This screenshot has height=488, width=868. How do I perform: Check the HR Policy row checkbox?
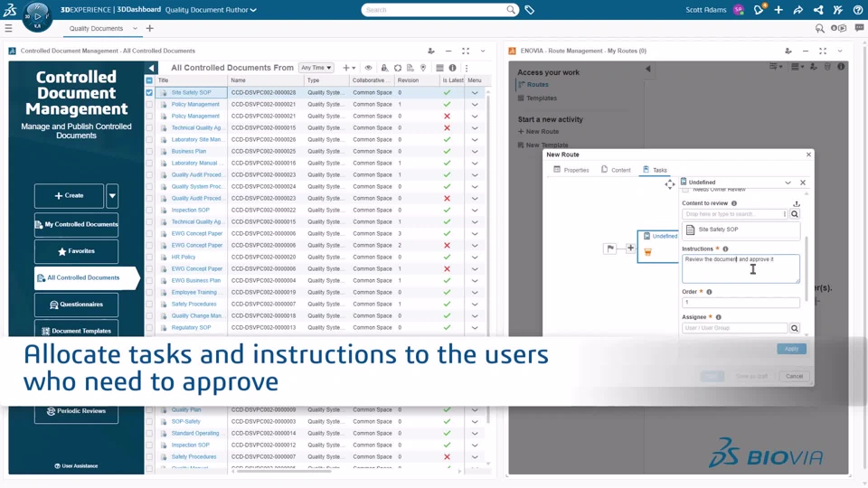[149, 258]
